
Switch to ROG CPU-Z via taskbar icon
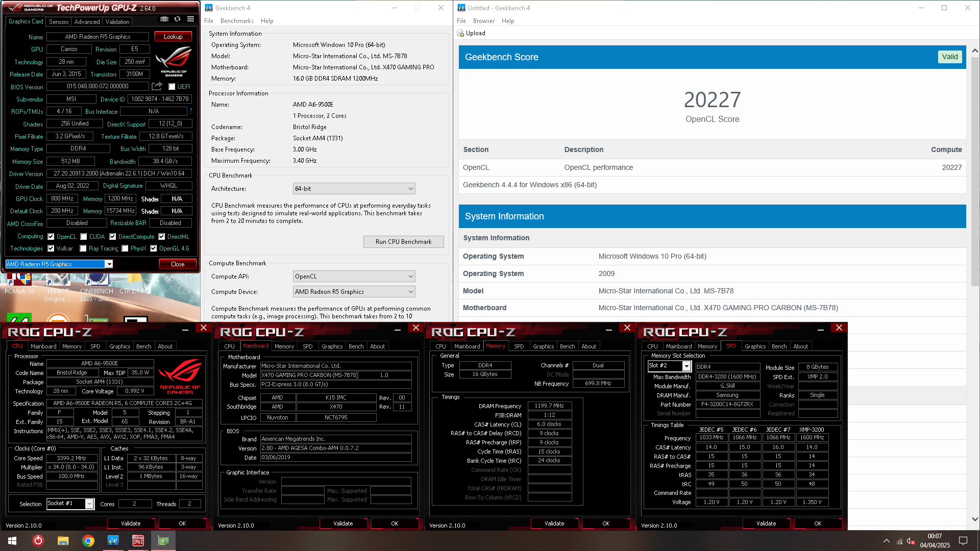coord(138,541)
